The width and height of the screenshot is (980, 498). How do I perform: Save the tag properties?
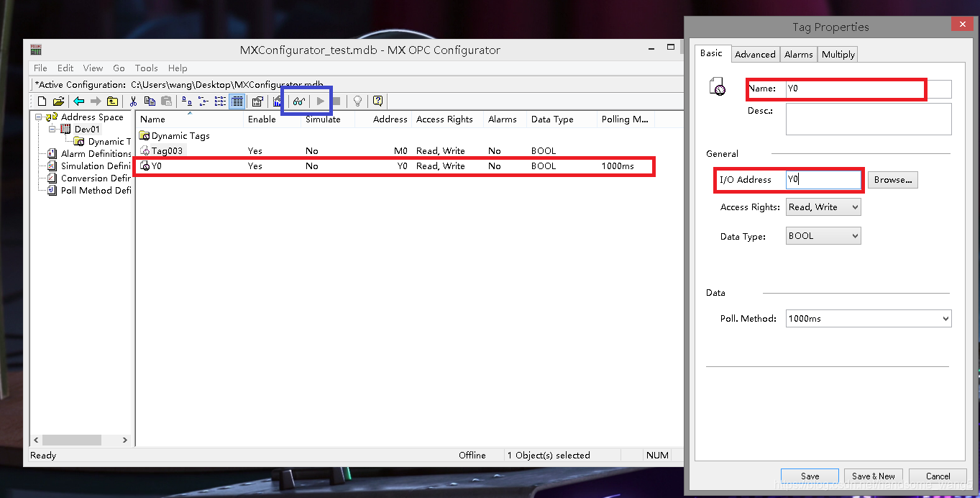point(810,476)
